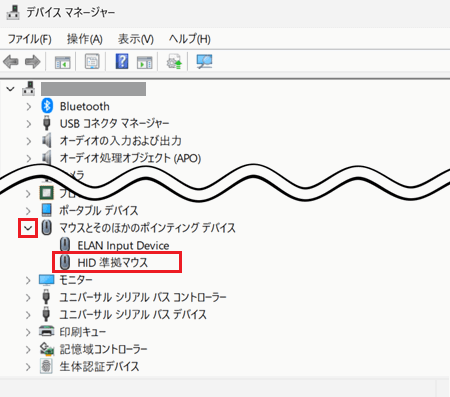Click Scan for hardware changes monitor icon

click(204, 62)
